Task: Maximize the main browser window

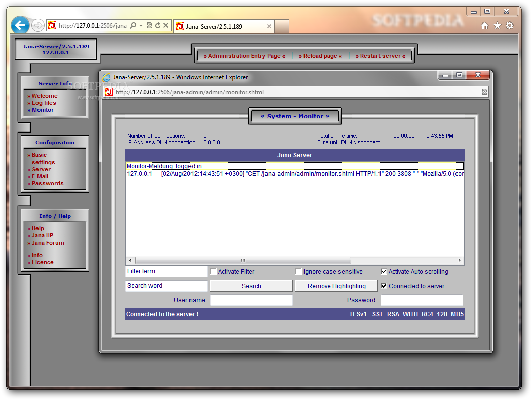Action: (487, 12)
